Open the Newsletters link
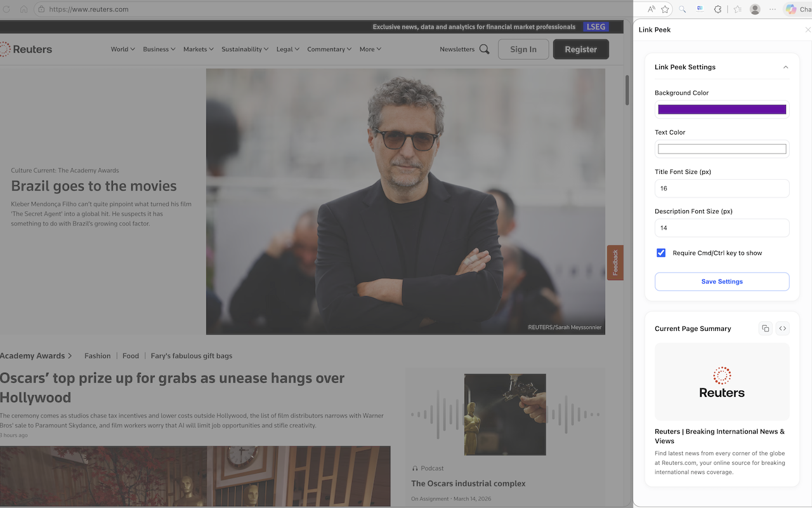 (x=457, y=49)
